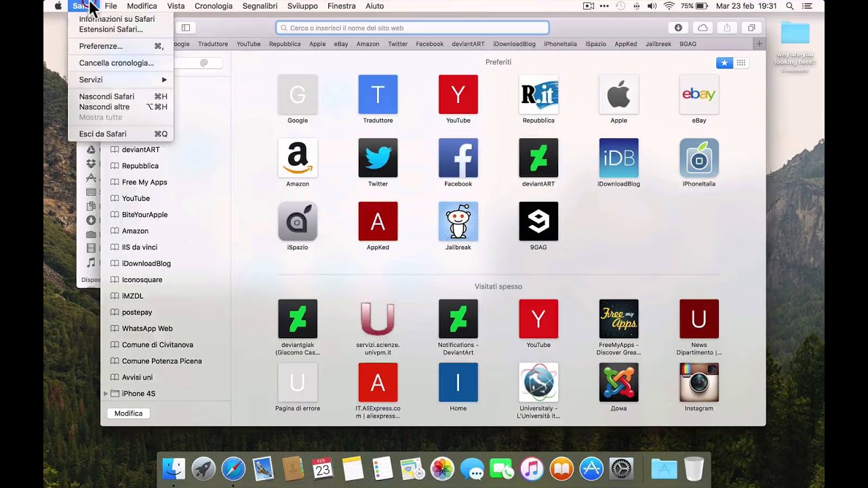
Task: Open the Facebook favorite tile
Action: click(458, 158)
